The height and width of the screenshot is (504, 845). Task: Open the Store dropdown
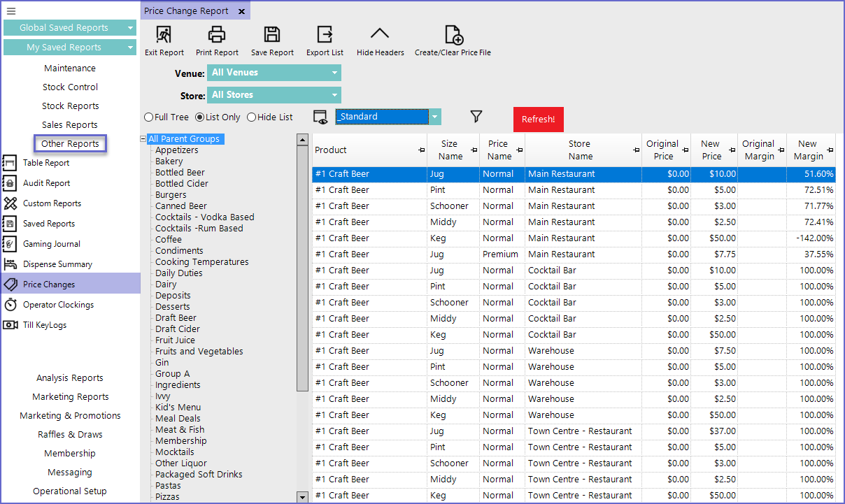tap(334, 95)
